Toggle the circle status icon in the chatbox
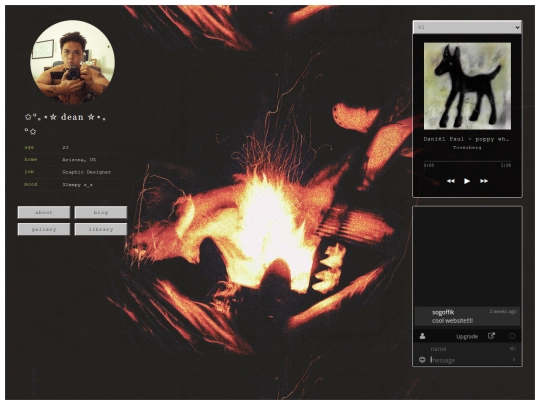This screenshot has width=540, height=405. (x=512, y=336)
